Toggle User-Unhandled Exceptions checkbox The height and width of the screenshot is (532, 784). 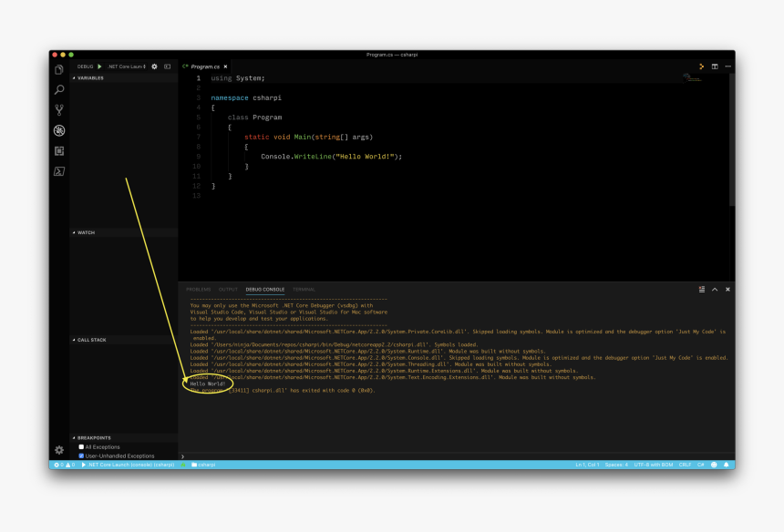tap(81, 456)
